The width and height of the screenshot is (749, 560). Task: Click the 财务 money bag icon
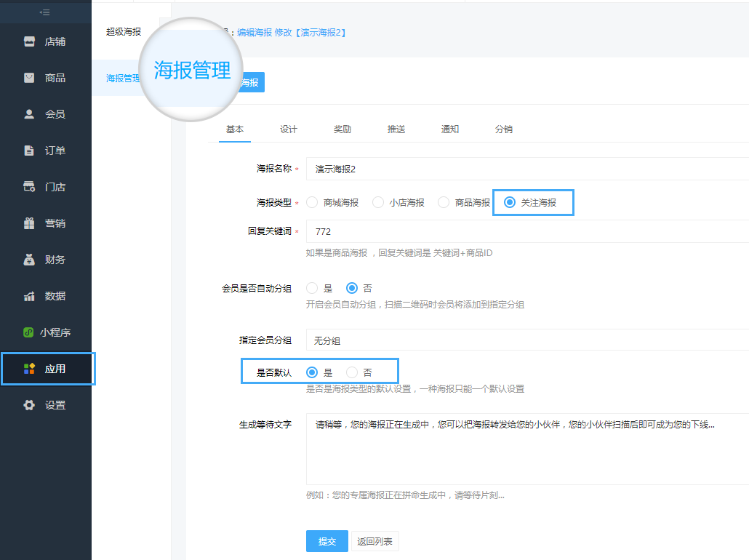pos(29,260)
